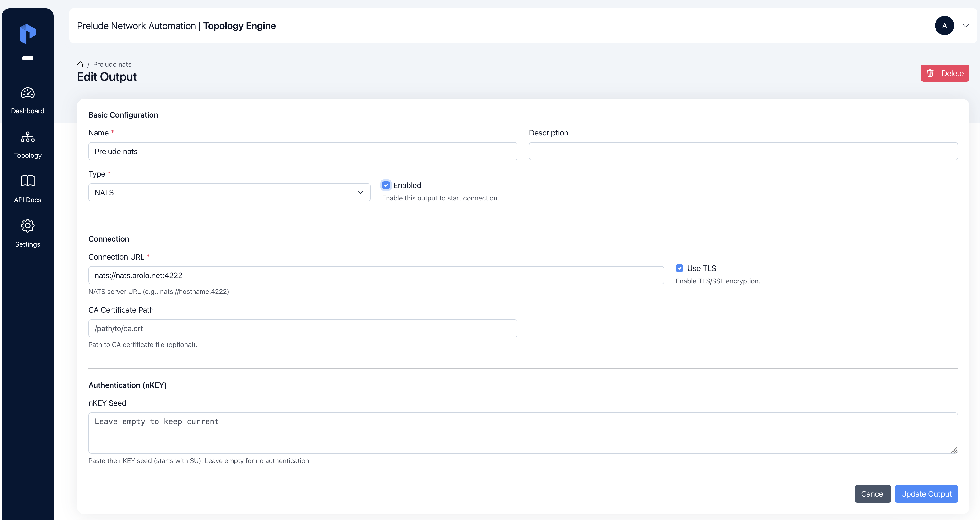Click 'Paste the nKEY seed' hint text
The image size is (980, 520).
(x=200, y=461)
